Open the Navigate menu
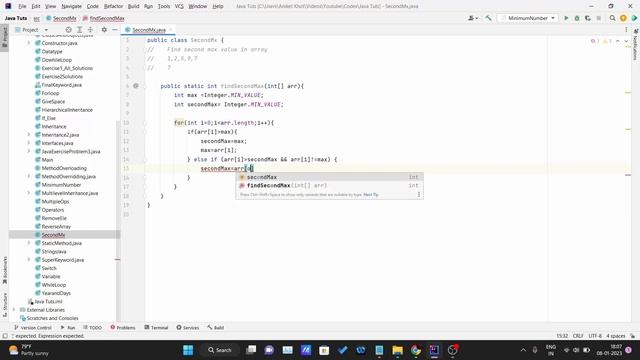Viewport: 640px width, 360px height. click(x=71, y=6)
